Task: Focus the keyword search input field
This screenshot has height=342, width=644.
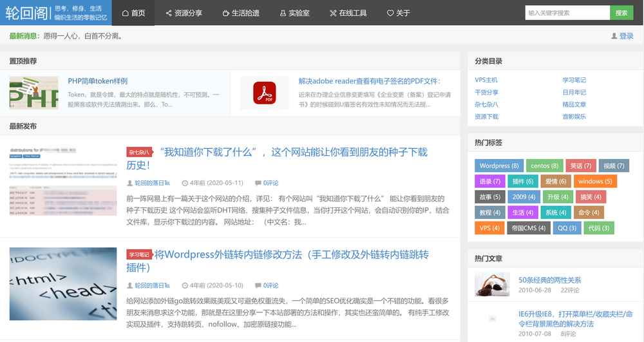Action: [567, 13]
